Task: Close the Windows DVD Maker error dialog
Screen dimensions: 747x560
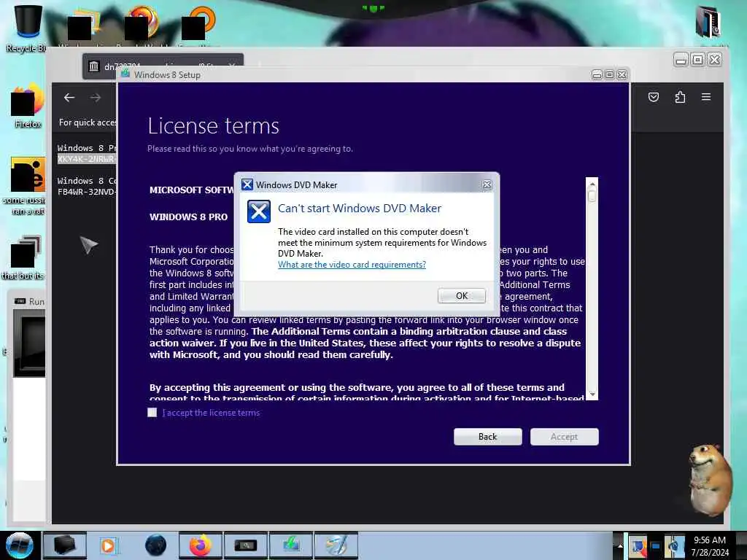Action: tap(487, 184)
